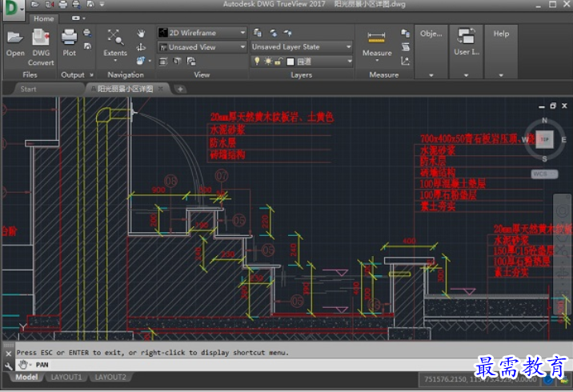Toggle layer freeze sun icon

(x=268, y=61)
